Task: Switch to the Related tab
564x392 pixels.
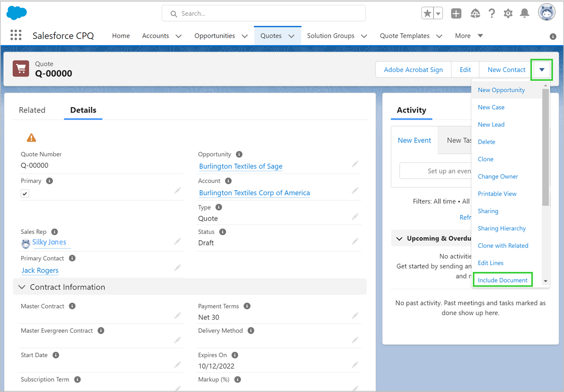Action: 32,110
